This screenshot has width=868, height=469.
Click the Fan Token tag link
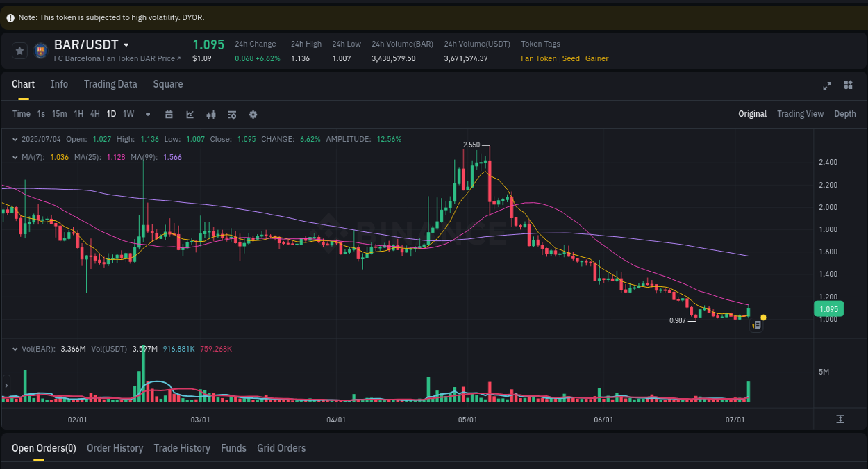539,58
